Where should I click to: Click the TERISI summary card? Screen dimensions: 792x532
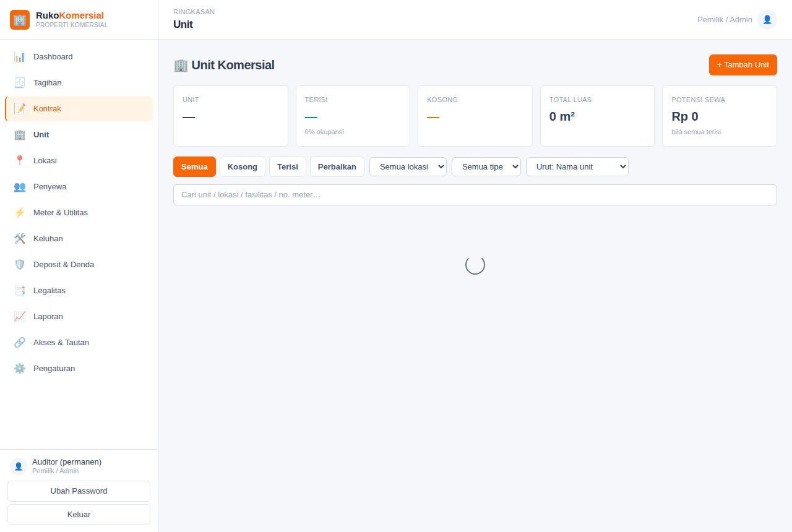(x=353, y=116)
